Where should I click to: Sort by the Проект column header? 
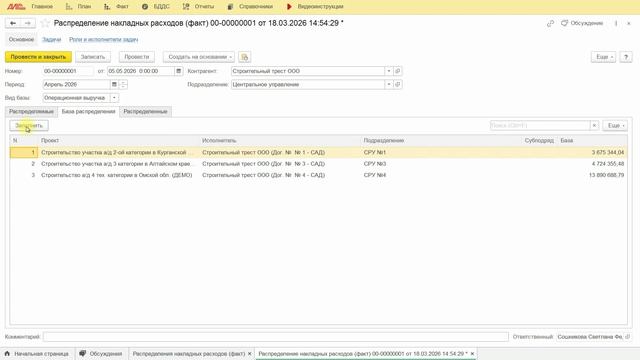tap(119, 140)
